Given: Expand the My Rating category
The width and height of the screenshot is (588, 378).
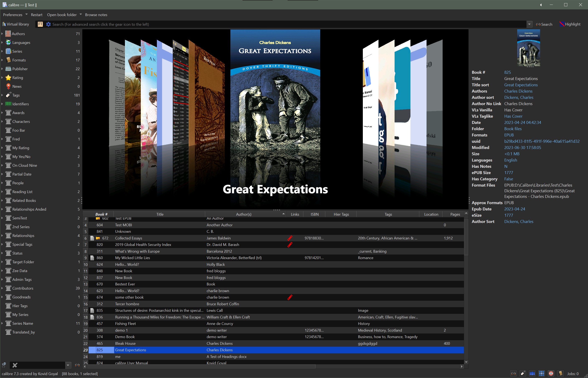Looking at the screenshot, I should 2,148.
